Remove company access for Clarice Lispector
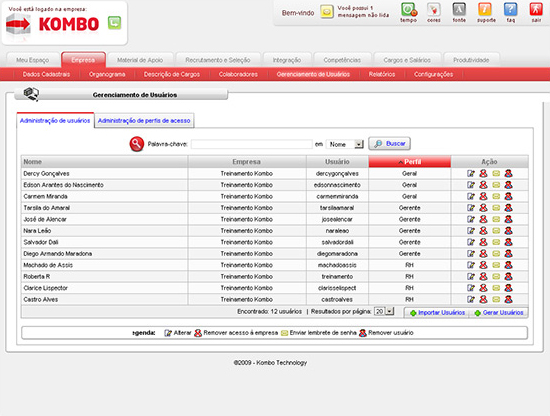Viewport: 550px width, 416px height. (483, 288)
